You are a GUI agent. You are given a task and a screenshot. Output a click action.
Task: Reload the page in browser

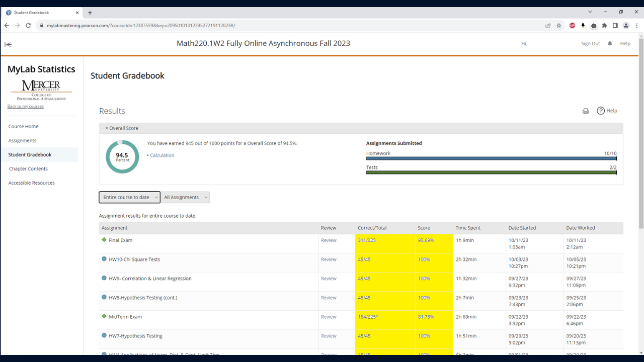coord(28,26)
